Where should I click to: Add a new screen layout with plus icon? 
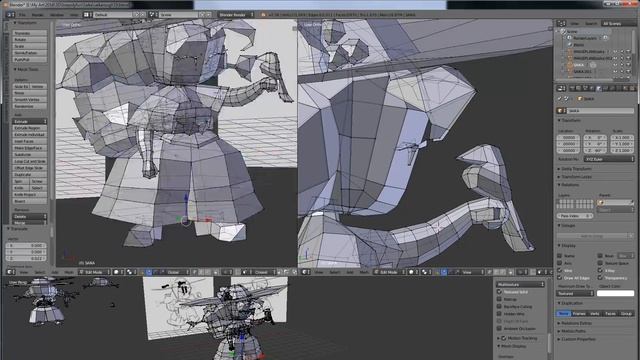click(137, 15)
